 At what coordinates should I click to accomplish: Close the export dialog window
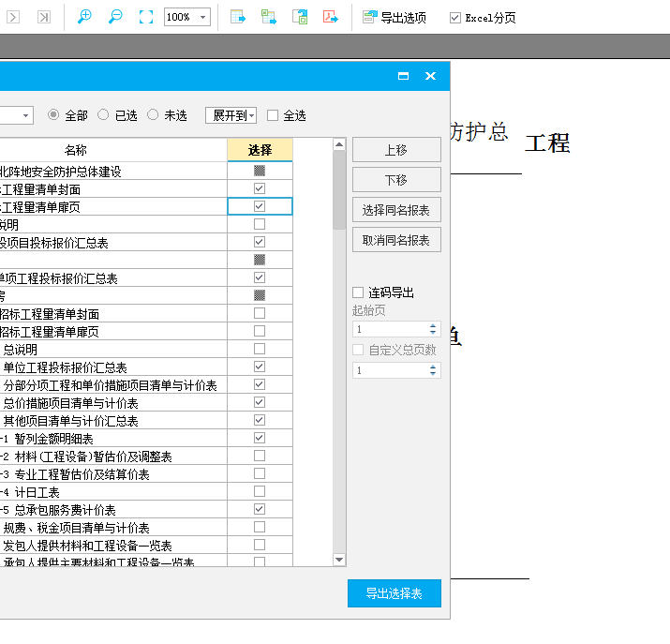[x=431, y=76]
